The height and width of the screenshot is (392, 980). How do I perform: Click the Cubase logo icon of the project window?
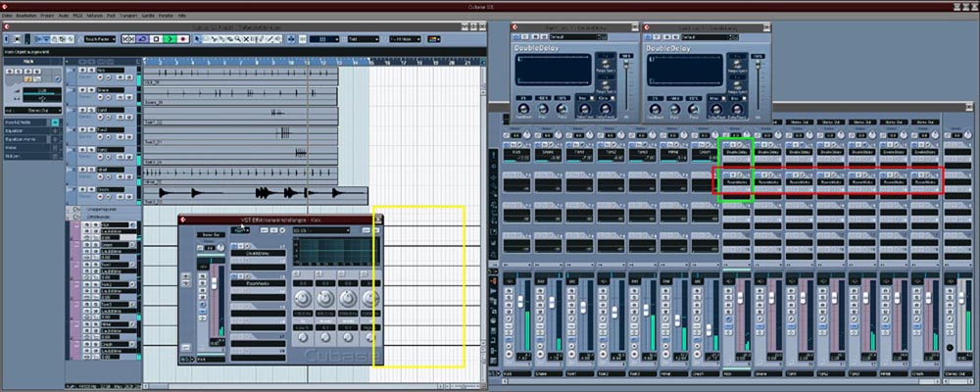coord(6,26)
